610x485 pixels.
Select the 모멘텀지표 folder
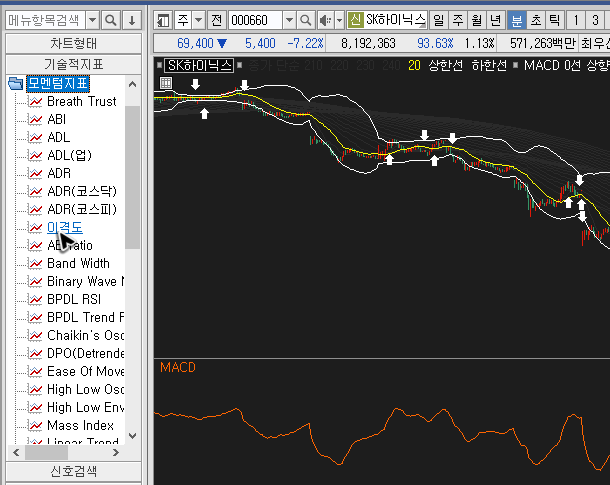(58, 83)
